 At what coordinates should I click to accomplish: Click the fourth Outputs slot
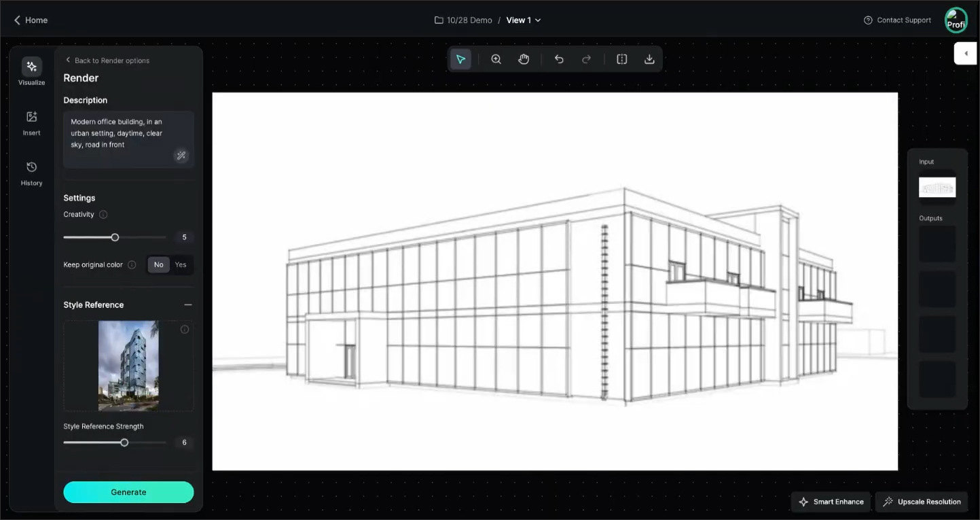(937, 379)
